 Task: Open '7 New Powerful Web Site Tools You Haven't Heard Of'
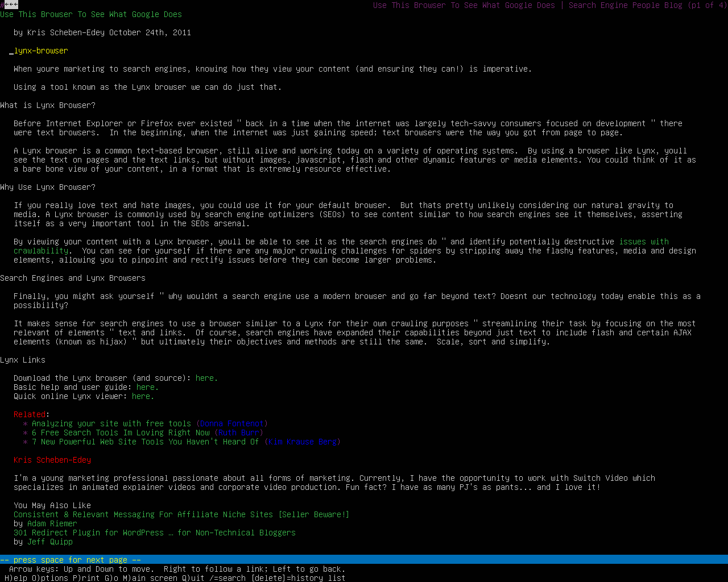pyautogui.click(x=146, y=442)
